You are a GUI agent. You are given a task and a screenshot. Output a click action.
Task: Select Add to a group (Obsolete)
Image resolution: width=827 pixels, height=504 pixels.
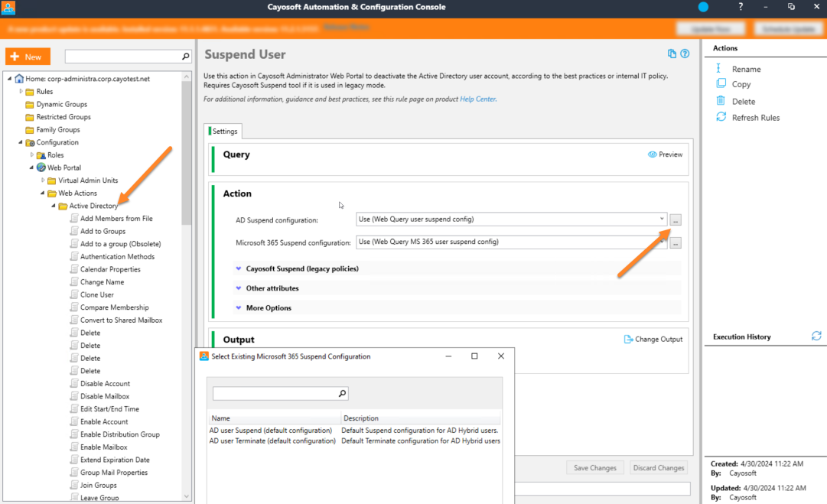[x=120, y=244]
